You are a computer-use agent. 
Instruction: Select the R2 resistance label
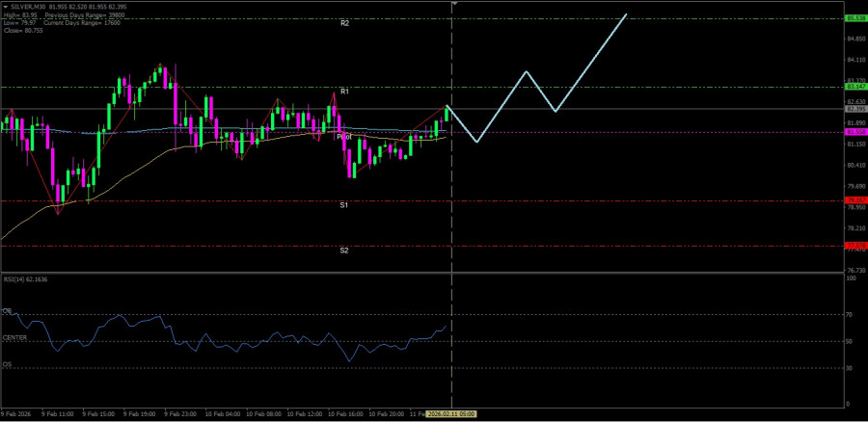pyautogui.click(x=344, y=22)
